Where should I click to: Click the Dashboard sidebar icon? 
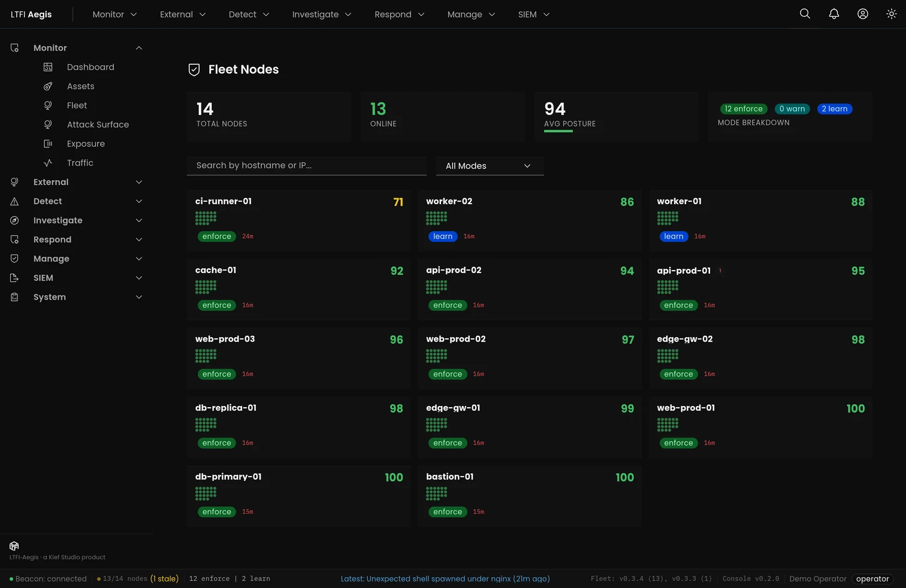48,67
